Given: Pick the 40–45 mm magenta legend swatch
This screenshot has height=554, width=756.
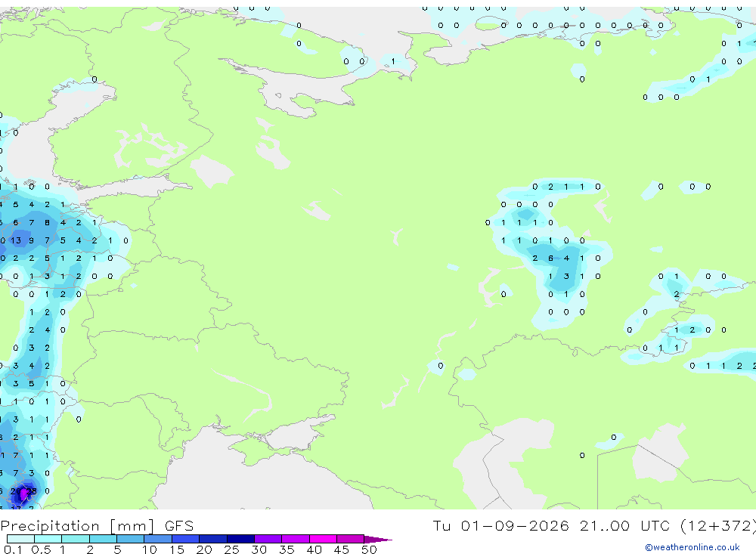Looking at the screenshot, I should (x=323, y=539).
